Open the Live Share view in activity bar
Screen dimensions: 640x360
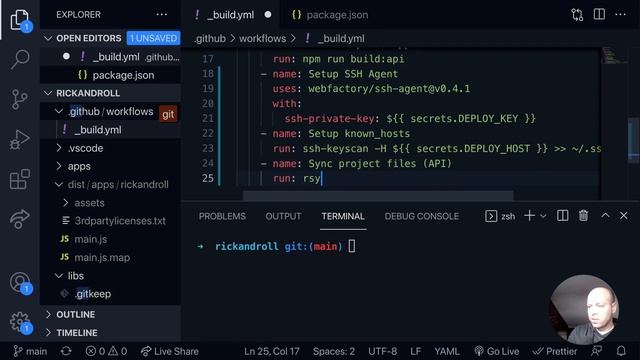pos(20,220)
